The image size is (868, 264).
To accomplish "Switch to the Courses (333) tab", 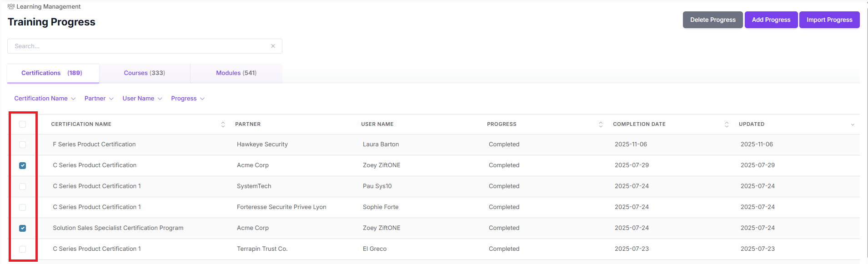I will [x=145, y=73].
